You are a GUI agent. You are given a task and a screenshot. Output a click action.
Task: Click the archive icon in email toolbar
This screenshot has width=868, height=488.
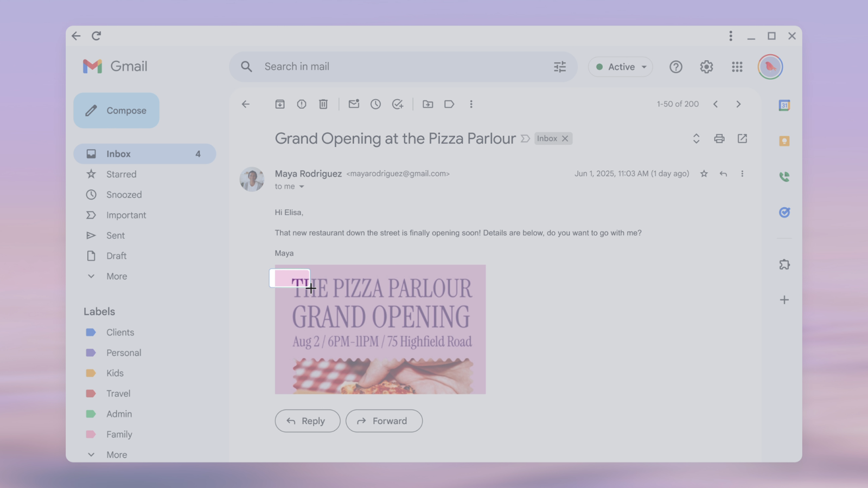pyautogui.click(x=280, y=104)
